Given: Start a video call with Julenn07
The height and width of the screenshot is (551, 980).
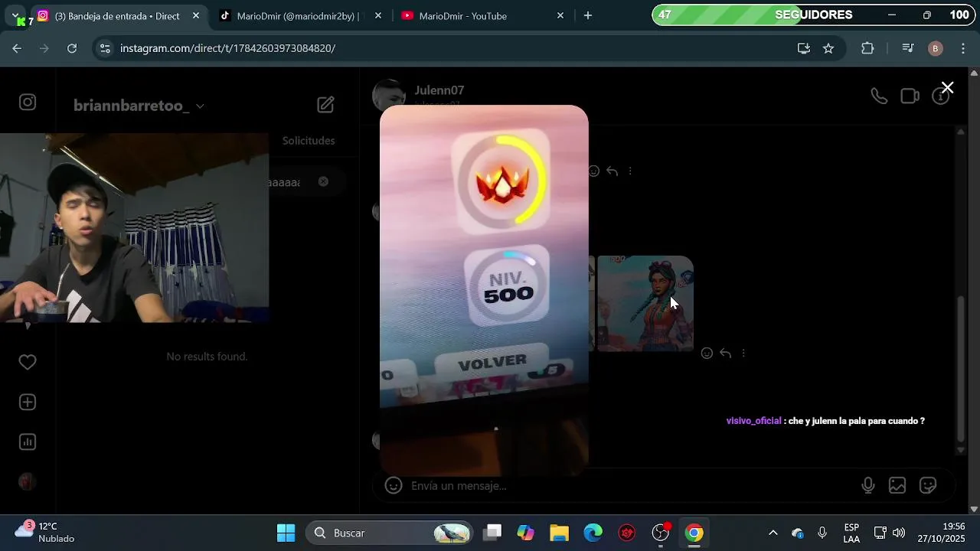Looking at the screenshot, I should pyautogui.click(x=910, y=96).
